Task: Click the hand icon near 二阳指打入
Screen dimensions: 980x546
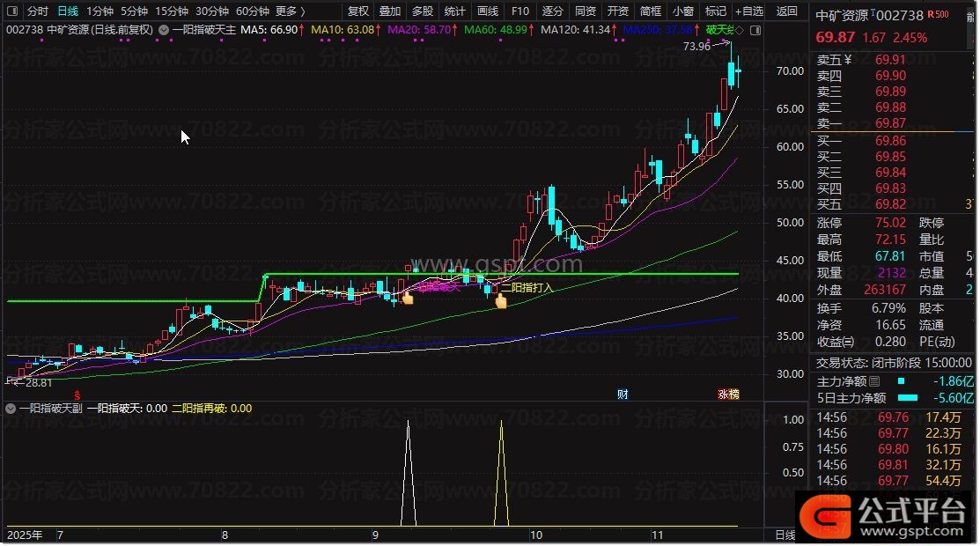Action: click(501, 302)
